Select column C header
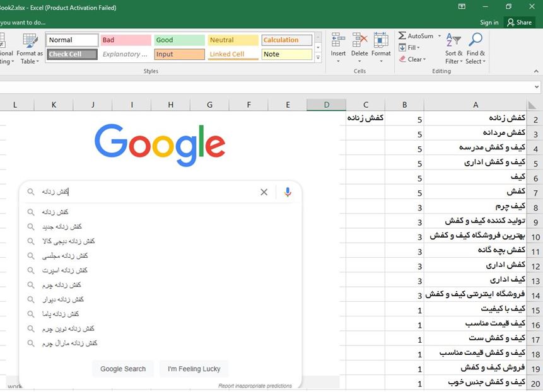Viewport: 543px width, 392px height. [365, 105]
